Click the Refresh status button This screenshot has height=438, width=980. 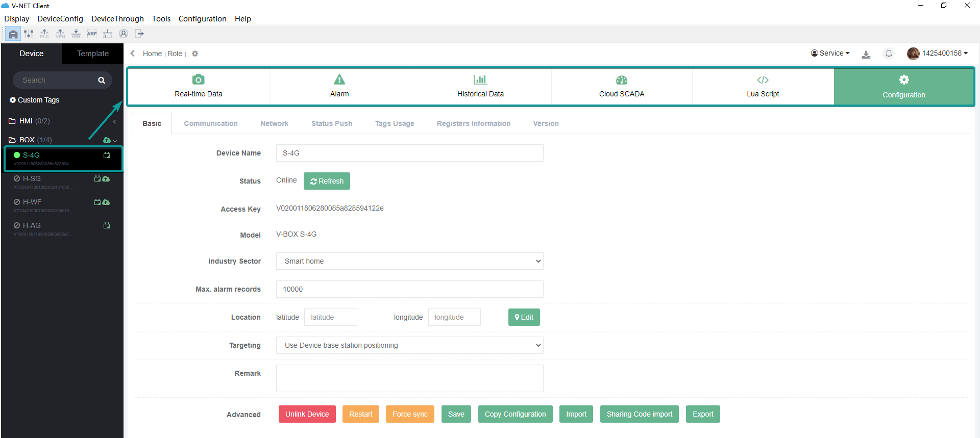[x=327, y=181]
